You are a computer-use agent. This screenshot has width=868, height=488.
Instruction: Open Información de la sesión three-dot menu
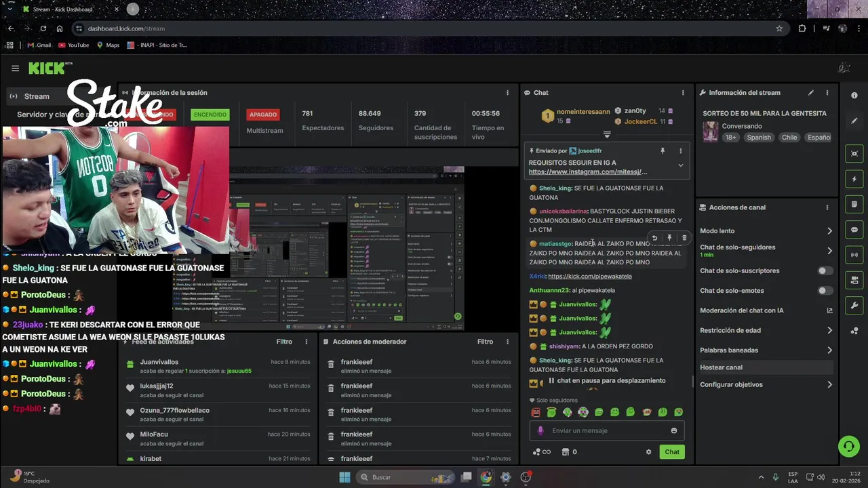point(507,93)
